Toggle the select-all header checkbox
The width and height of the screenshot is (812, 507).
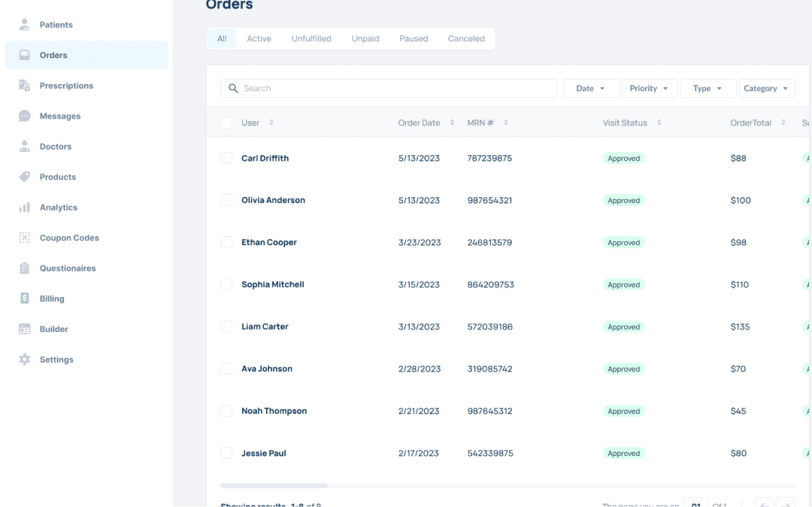(x=226, y=123)
